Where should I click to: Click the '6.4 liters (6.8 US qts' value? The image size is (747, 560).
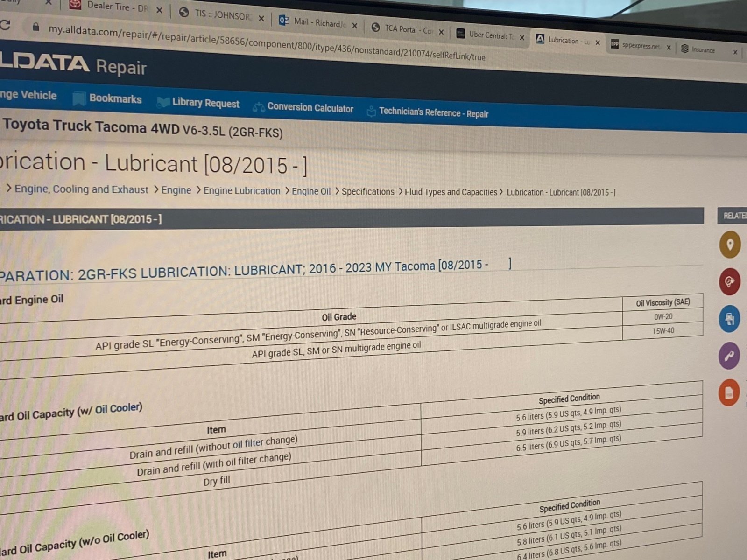569,550
